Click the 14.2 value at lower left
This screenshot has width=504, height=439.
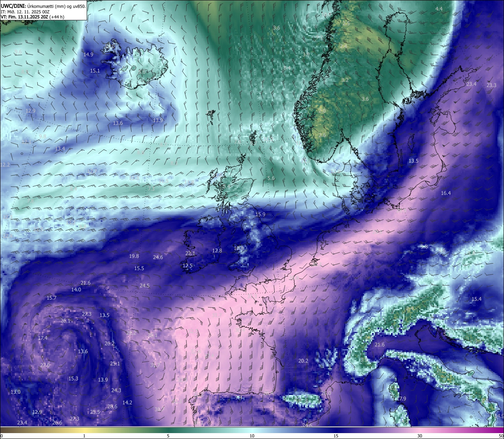pos(127,403)
